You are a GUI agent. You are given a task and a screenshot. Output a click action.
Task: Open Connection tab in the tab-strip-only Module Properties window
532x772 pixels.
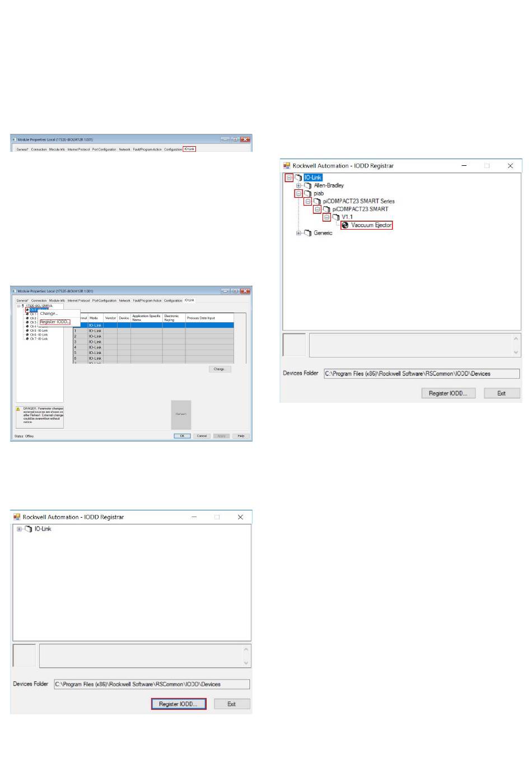point(39,150)
